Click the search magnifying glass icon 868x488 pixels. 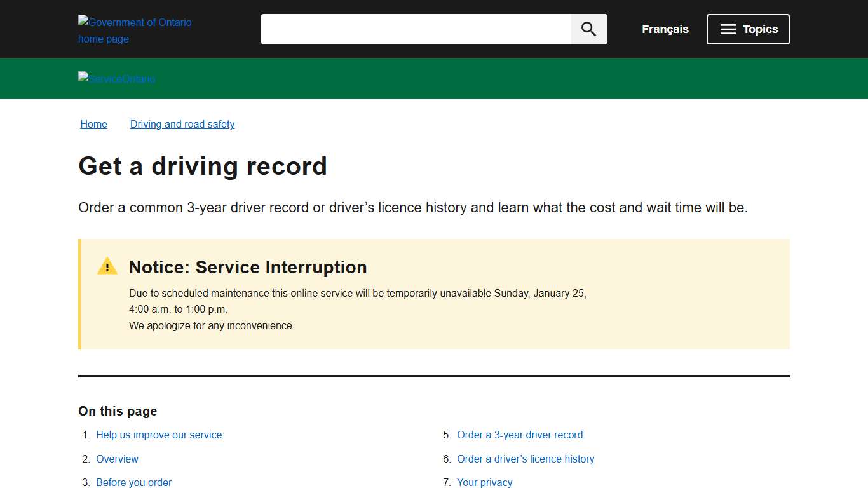click(x=588, y=29)
